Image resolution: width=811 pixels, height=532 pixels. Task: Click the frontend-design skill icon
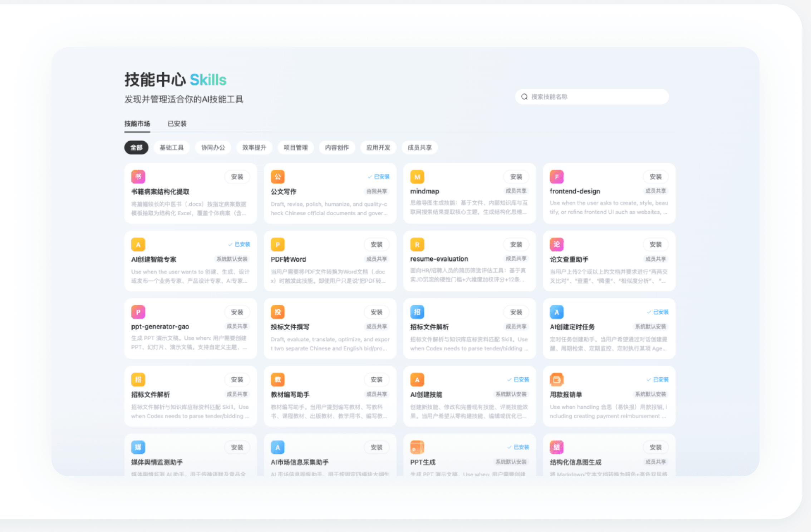coord(556,177)
